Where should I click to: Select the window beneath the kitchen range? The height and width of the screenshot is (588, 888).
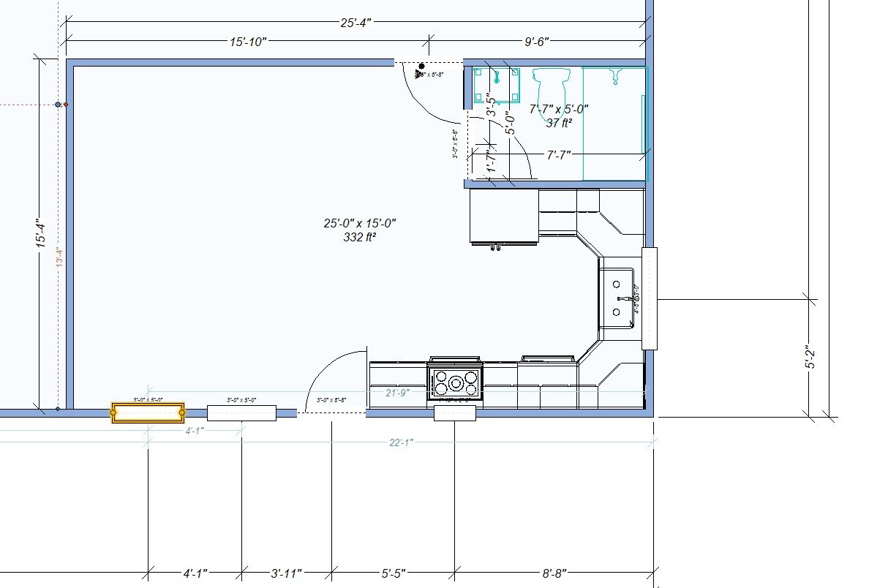(x=455, y=413)
